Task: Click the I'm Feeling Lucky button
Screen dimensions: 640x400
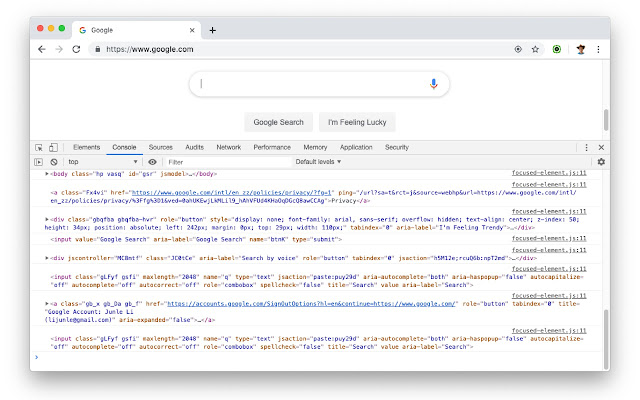Action: [x=357, y=122]
